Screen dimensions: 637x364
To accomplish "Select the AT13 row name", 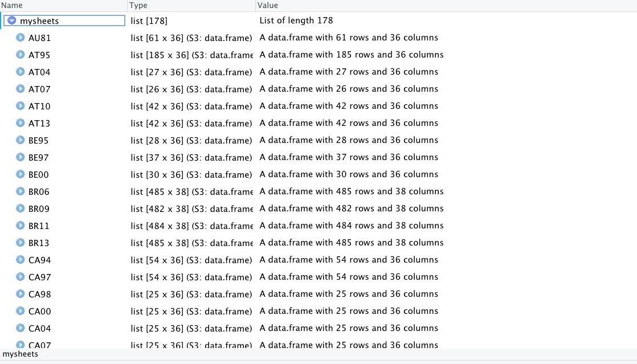I will (x=39, y=124).
